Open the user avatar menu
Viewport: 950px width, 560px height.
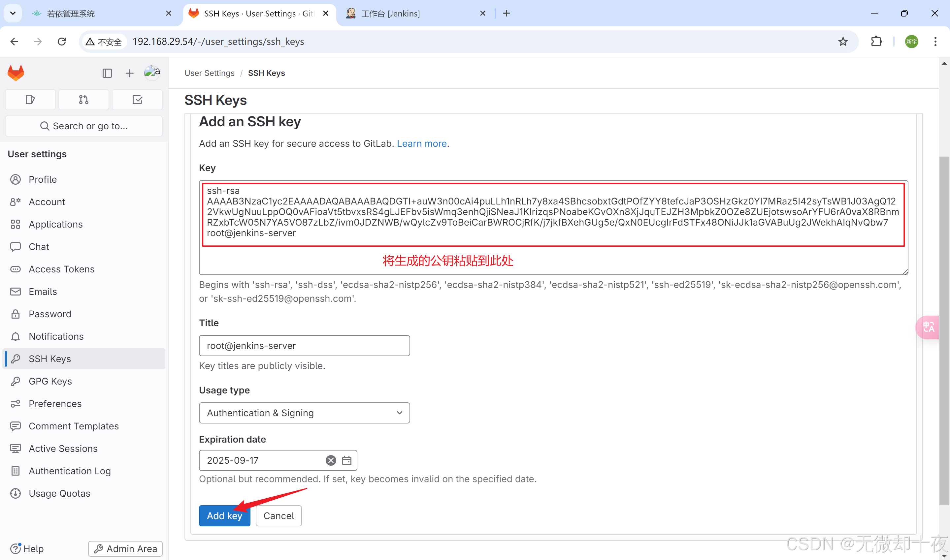[152, 72]
